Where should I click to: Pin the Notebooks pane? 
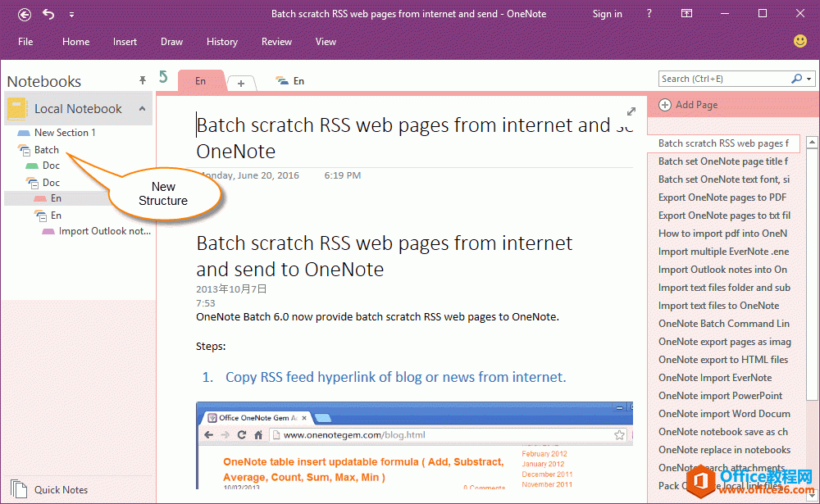[x=143, y=79]
